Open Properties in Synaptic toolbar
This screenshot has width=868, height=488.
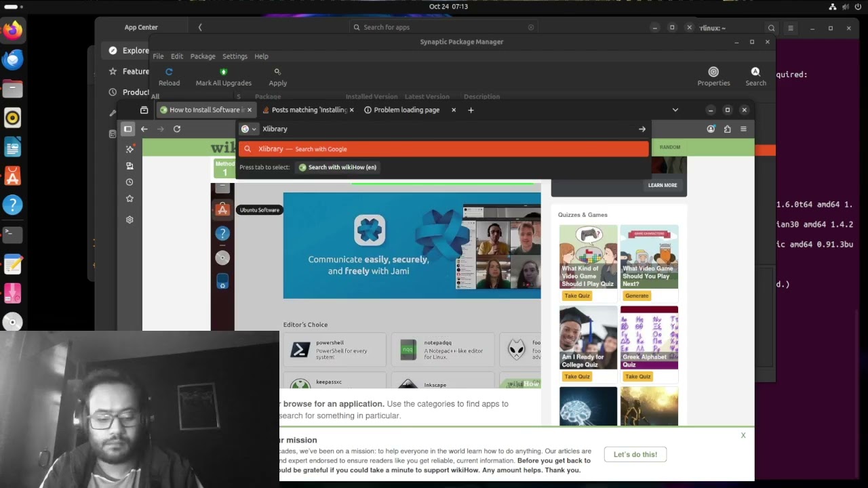pos(713,77)
